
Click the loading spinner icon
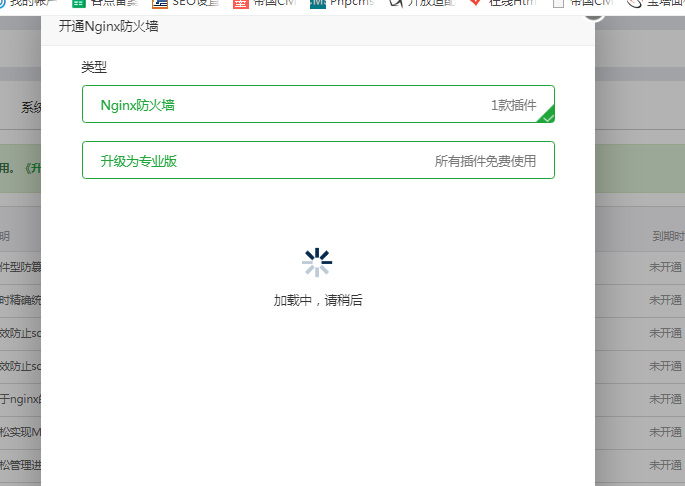click(x=317, y=262)
